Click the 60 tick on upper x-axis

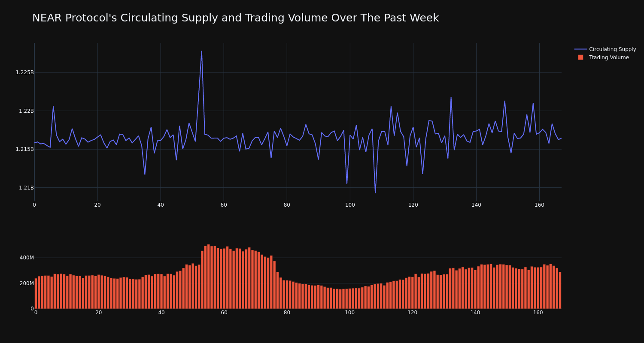click(x=224, y=205)
